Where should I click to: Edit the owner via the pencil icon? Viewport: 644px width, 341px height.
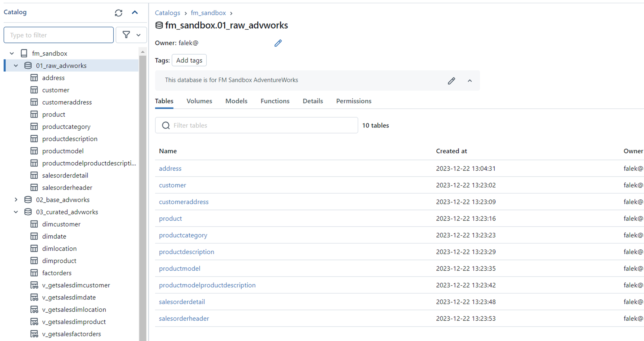click(278, 43)
